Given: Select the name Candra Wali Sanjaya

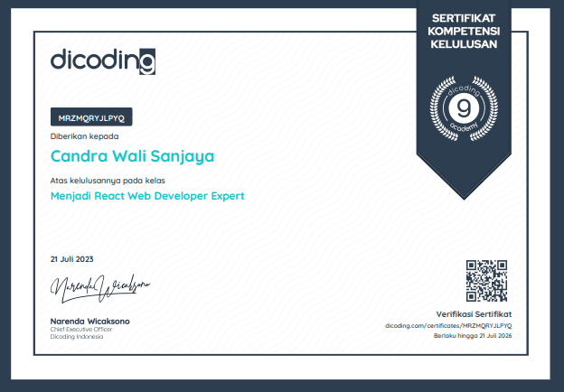Looking at the screenshot, I should [132, 156].
